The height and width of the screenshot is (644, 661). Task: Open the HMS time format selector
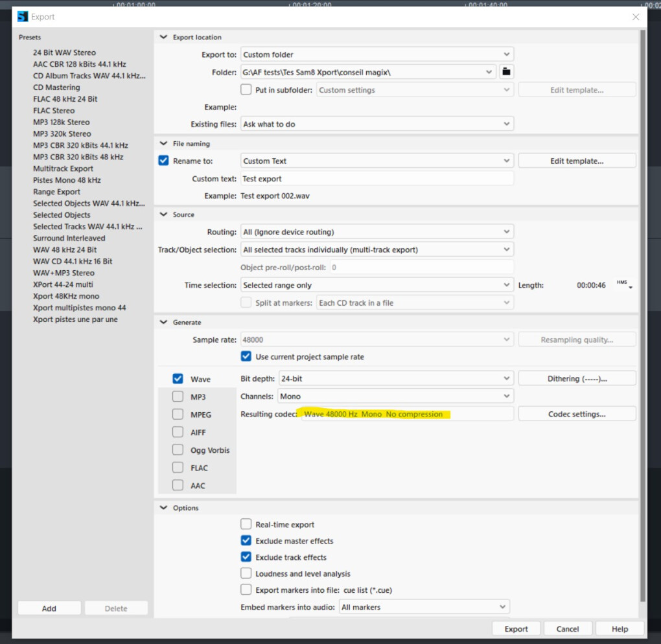pyautogui.click(x=625, y=284)
